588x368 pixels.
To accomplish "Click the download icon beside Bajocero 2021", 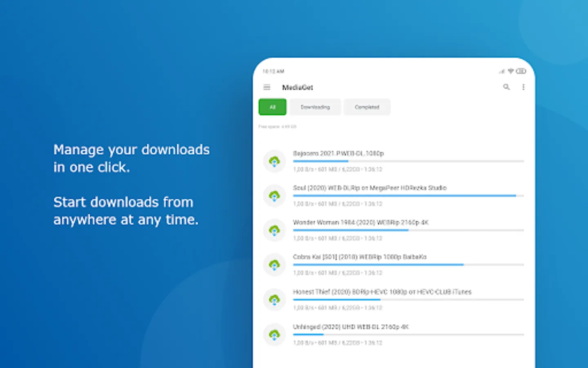I will tap(274, 162).
